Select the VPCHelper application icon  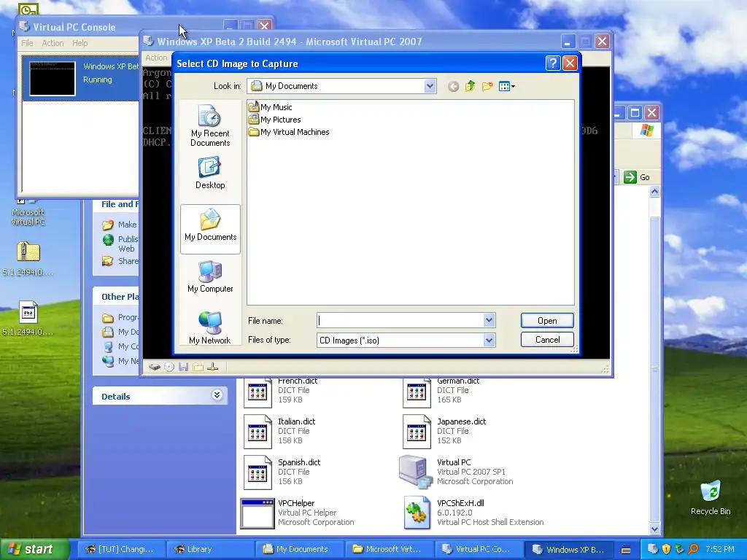click(258, 513)
